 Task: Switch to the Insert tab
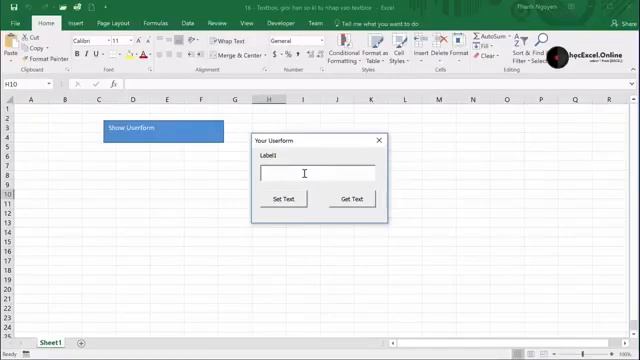(x=76, y=24)
